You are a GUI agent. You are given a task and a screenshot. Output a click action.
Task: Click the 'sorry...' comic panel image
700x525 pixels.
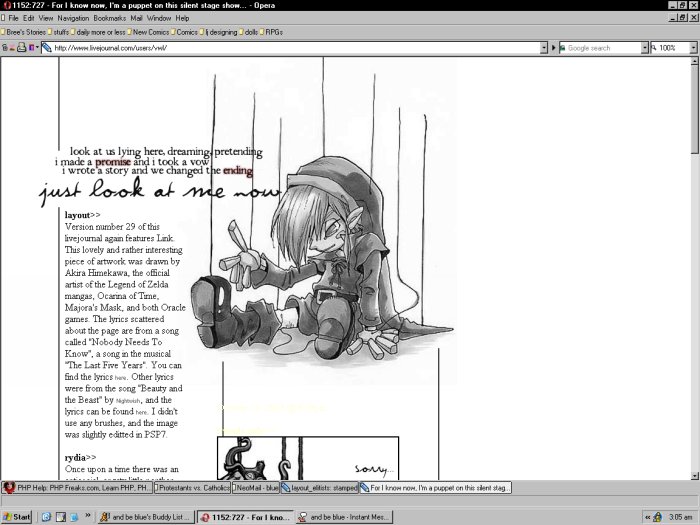(308, 458)
